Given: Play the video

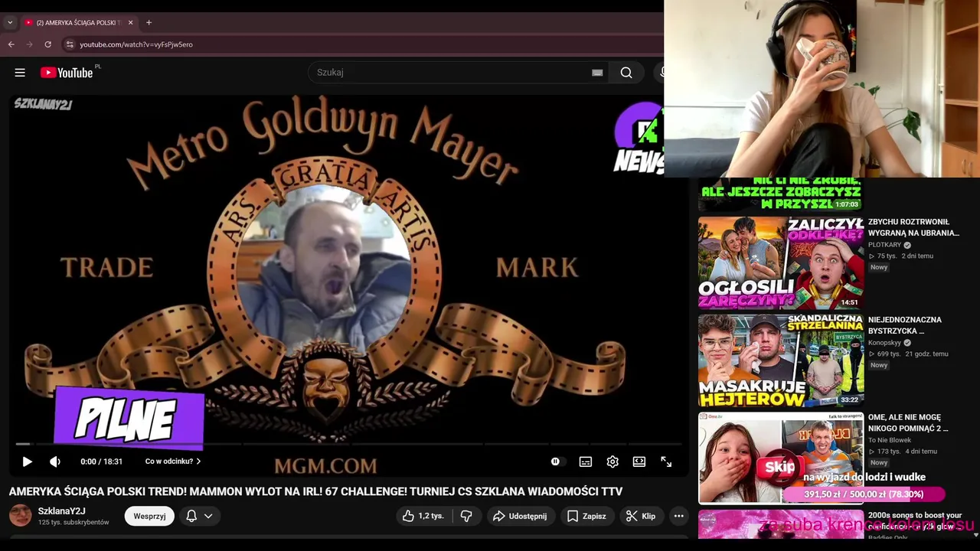Looking at the screenshot, I should pos(27,461).
